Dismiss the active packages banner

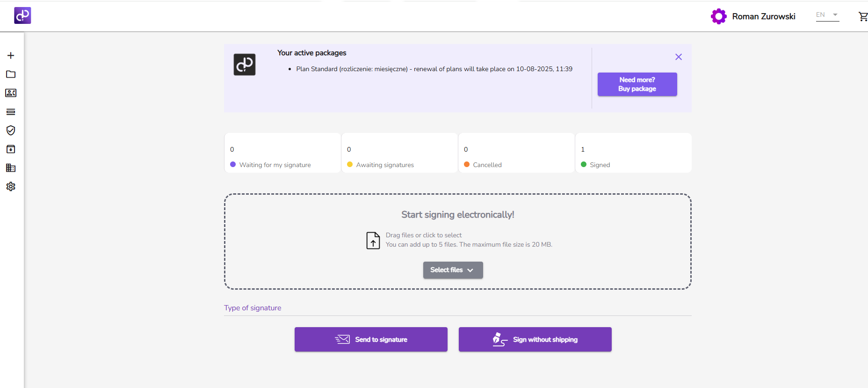tap(679, 57)
